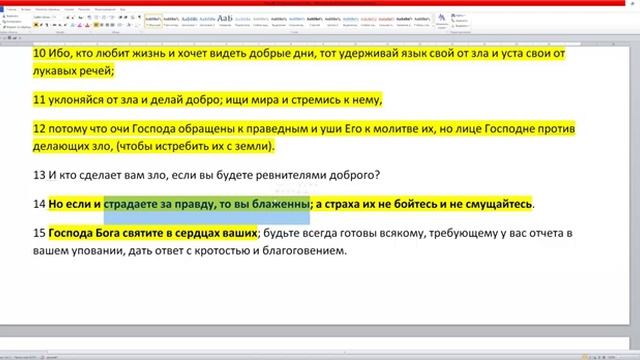Open the font size combo box
Image resolution: width=640 pixels, height=360 pixels.
click(54, 17)
